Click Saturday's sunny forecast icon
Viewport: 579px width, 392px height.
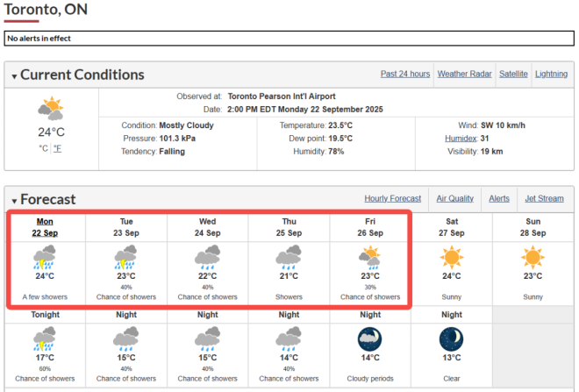(451, 258)
